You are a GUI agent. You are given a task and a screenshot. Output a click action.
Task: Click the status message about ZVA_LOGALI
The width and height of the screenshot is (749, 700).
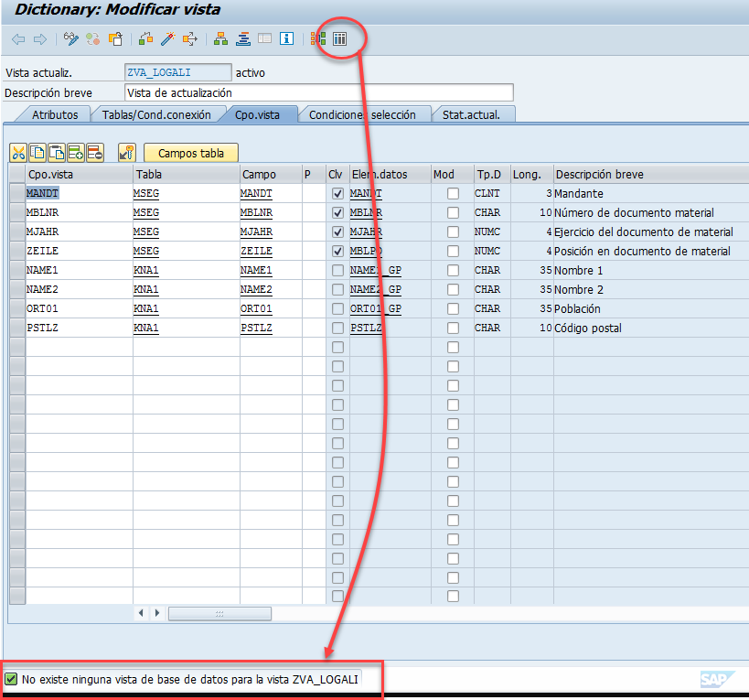coord(190,679)
